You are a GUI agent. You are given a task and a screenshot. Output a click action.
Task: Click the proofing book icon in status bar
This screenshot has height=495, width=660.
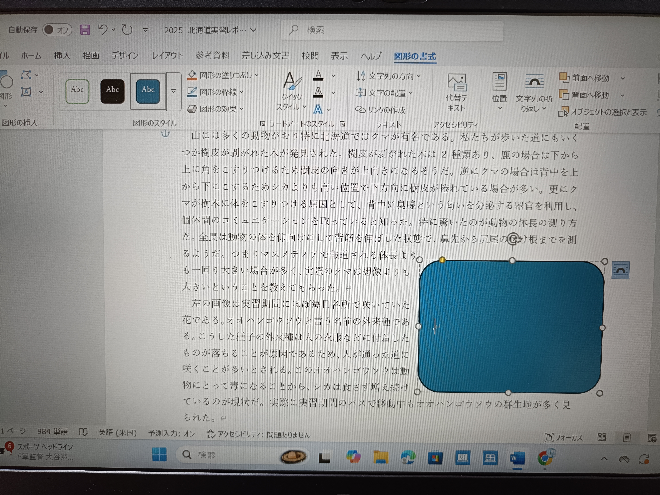(83, 432)
